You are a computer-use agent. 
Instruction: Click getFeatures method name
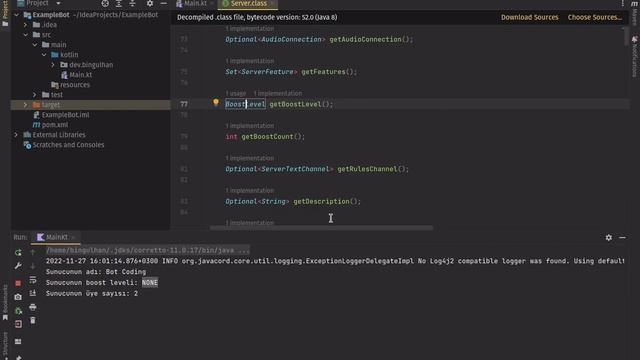(x=323, y=71)
